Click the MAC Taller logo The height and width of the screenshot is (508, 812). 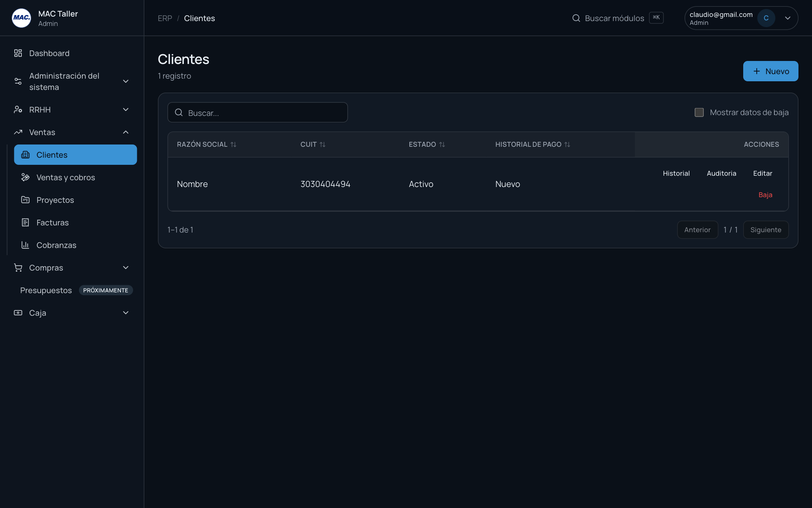tap(21, 18)
